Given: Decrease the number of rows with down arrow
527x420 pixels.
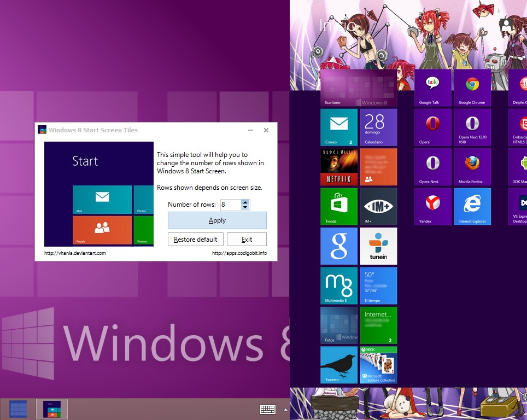Looking at the screenshot, I should (245, 207).
